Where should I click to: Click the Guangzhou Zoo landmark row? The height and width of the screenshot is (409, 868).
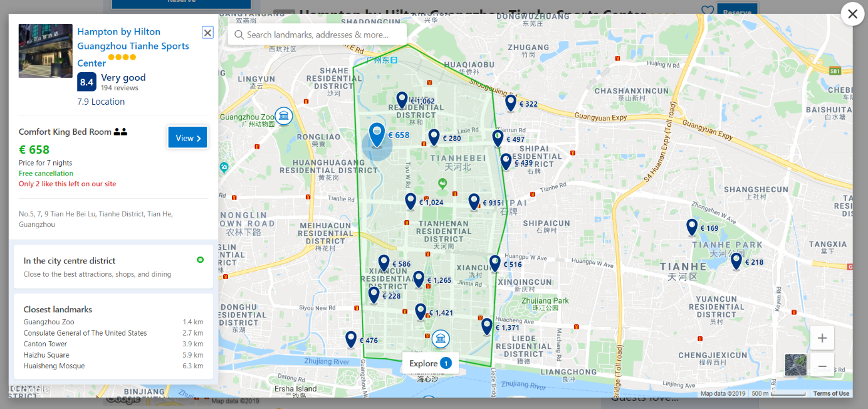coord(113,322)
